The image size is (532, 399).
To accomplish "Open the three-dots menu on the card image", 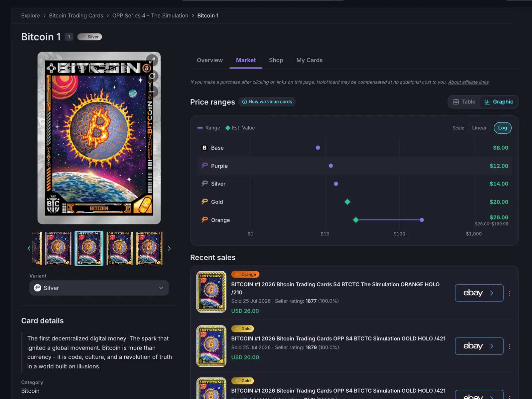I will coord(152,91).
